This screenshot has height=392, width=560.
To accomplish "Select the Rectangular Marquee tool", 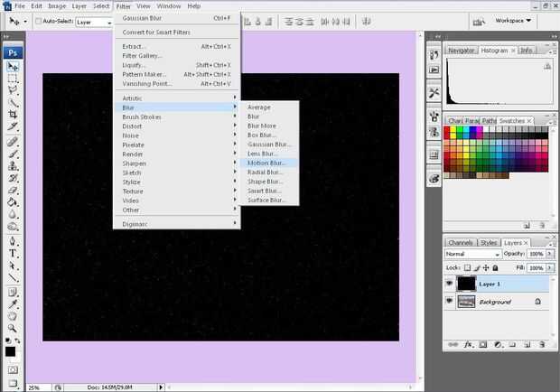I will (13, 79).
